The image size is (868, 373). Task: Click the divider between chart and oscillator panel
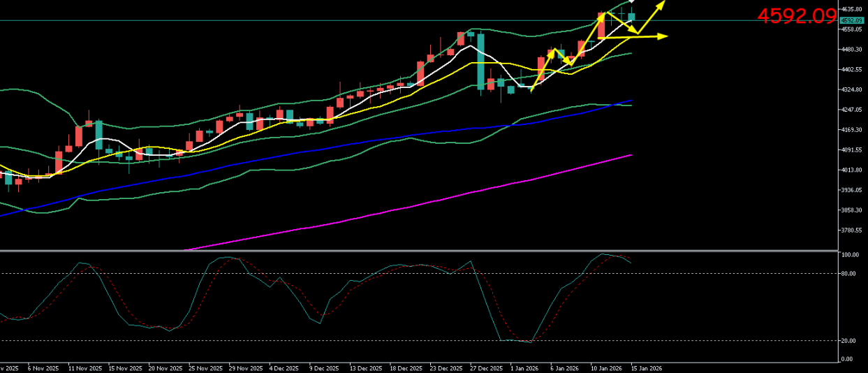419,250
